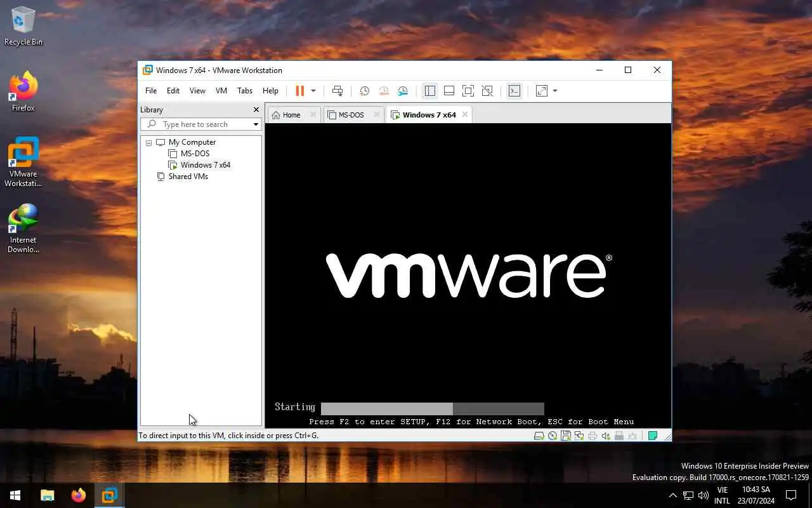Close the Home tab
Screen dimensions: 812x508
[313, 115]
